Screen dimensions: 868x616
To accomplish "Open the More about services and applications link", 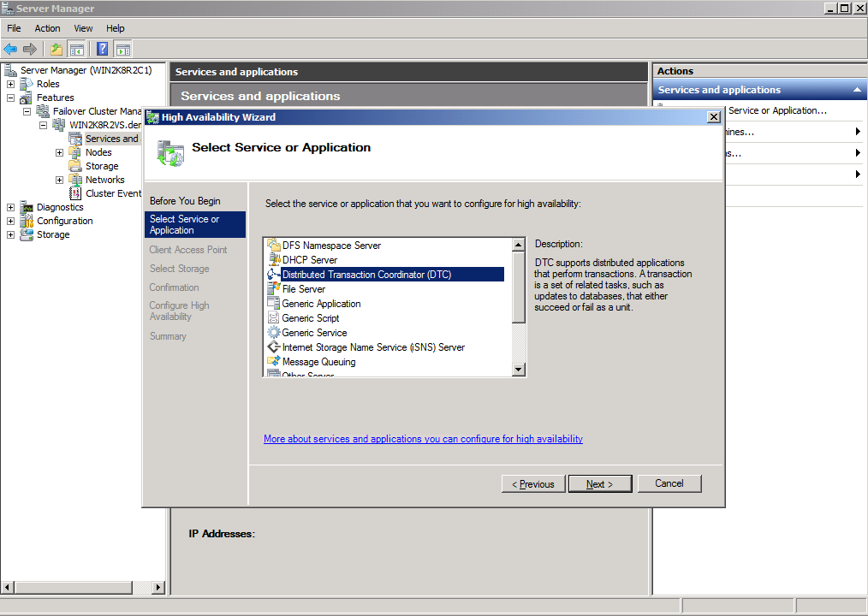I will 423,439.
